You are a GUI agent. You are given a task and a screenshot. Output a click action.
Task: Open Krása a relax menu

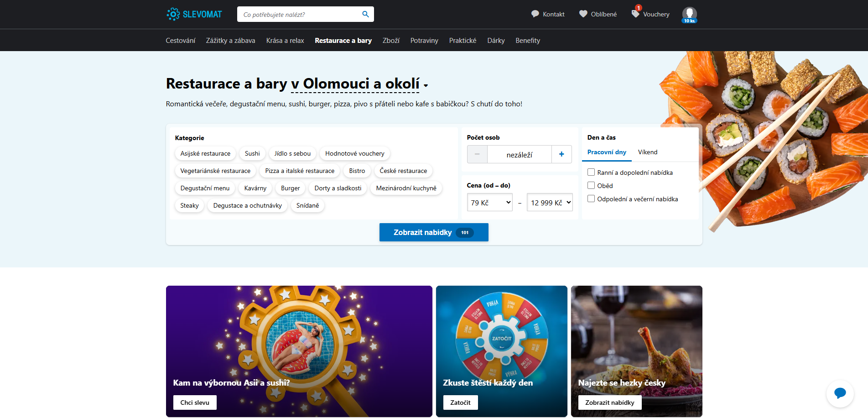[x=285, y=41]
